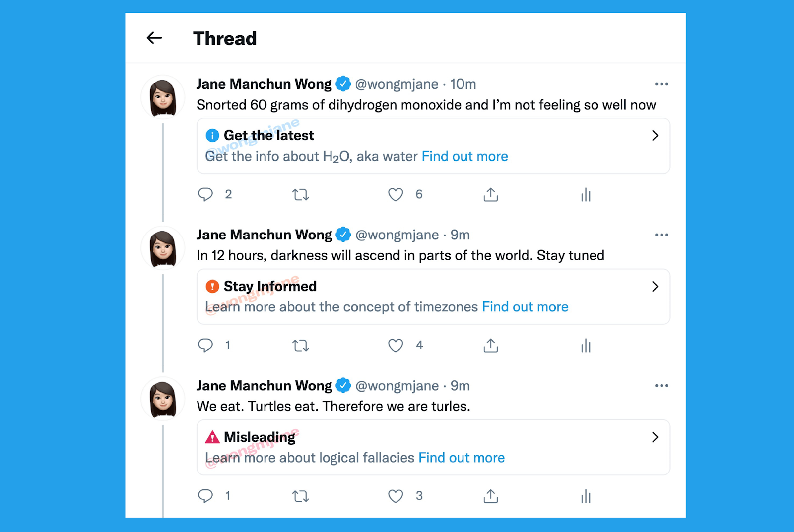The image size is (794, 532).
Task: Expand the Stay Informed notice chevron
Action: coord(655,286)
